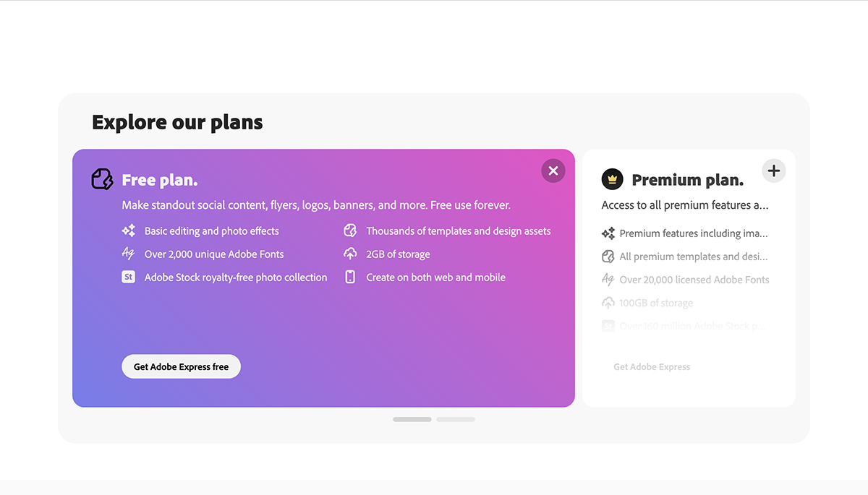Image resolution: width=868 pixels, height=495 pixels.
Task: Click the Get Adobe Express free button
Action: pos(181,366)
